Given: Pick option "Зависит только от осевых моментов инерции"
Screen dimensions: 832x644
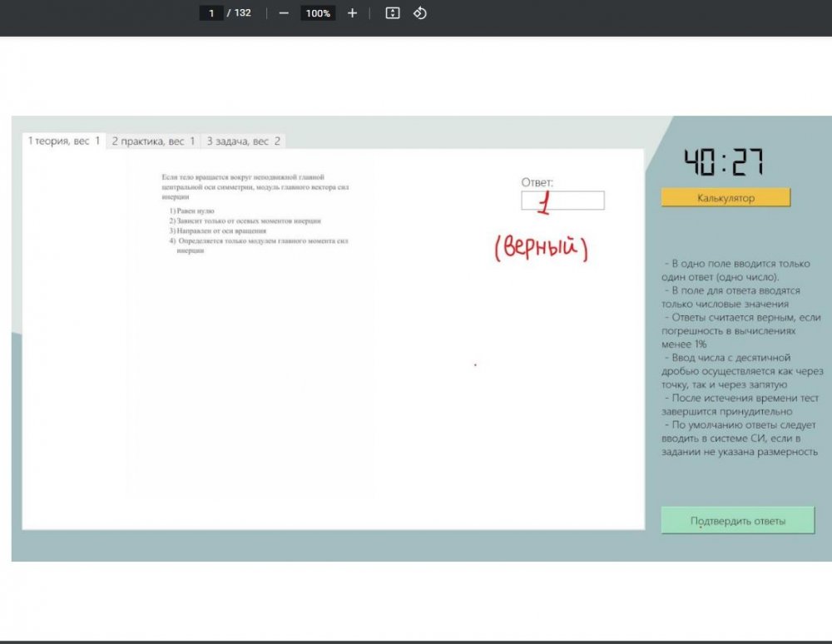Looking at the screenshot, I should (x=245, y=221).
